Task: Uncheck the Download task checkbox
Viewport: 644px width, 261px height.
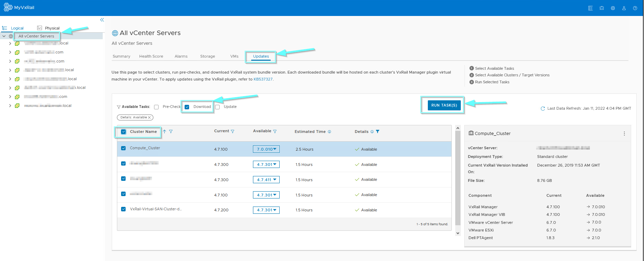Action: tap(187, 107)
